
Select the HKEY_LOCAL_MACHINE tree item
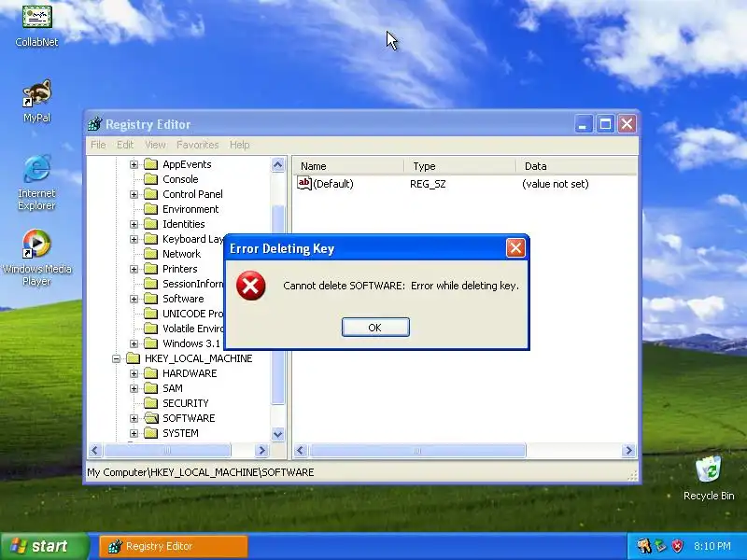point(198,358)
